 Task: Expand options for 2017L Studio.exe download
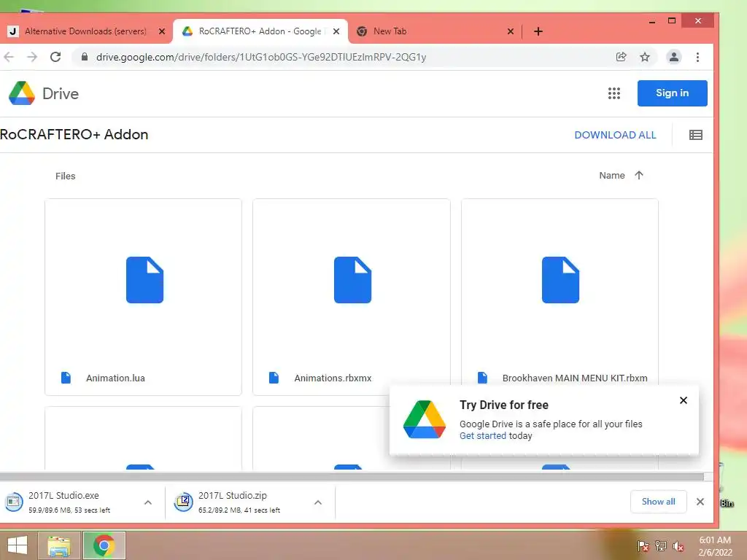[148, 502]
